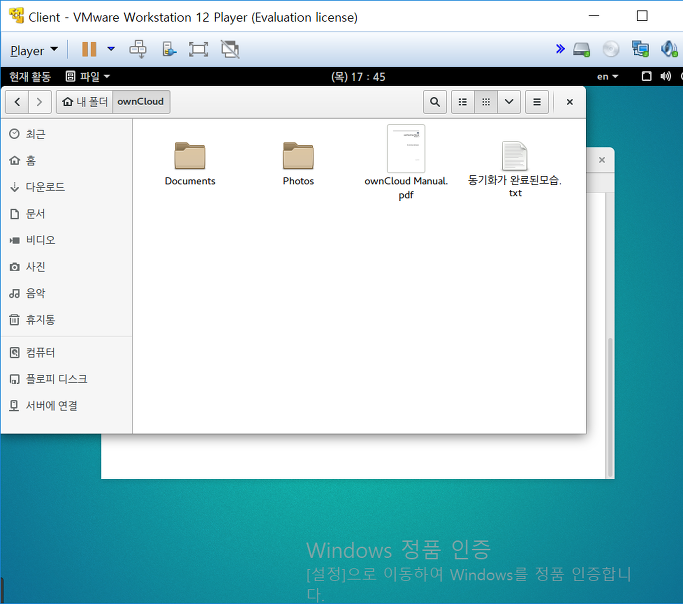Click the hard disk device icon
Image resolution: width=683 pixels, height=604 pixels.
[x=582, y=49]
